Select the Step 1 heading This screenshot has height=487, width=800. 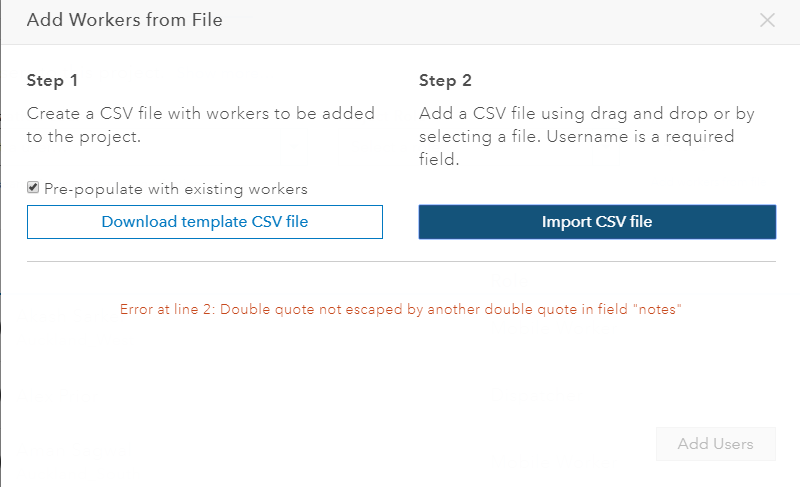click(x=52, y=80)
